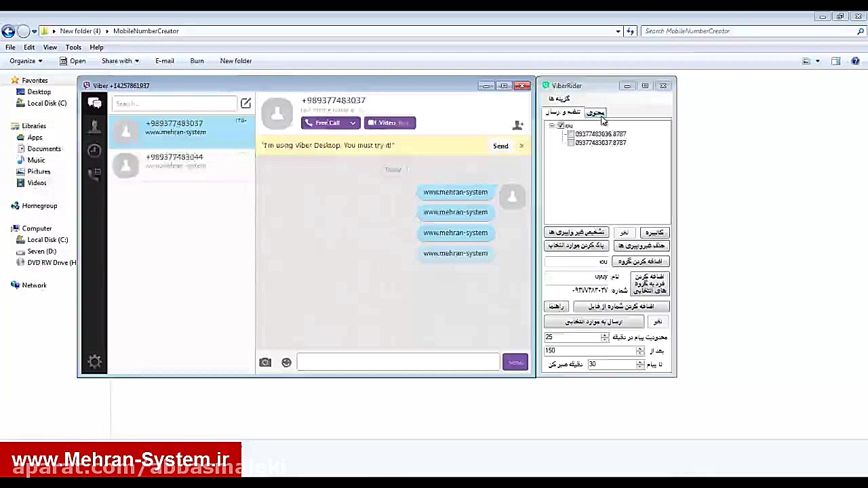This screenshot has height=488, width=868.
Task: Click the Burn toolbar button
Action: tap(197, 61)
